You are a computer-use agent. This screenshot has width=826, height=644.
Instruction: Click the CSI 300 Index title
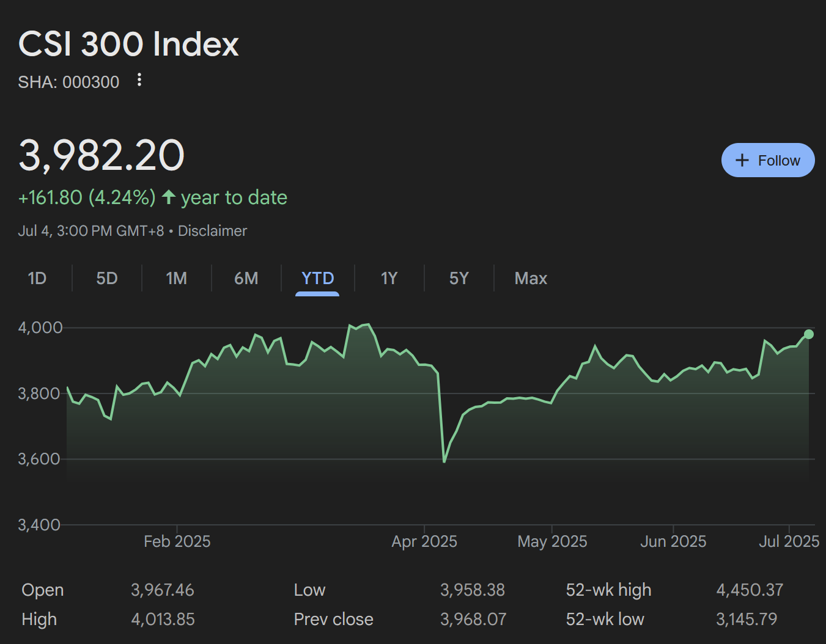click(x=128, y=44)
